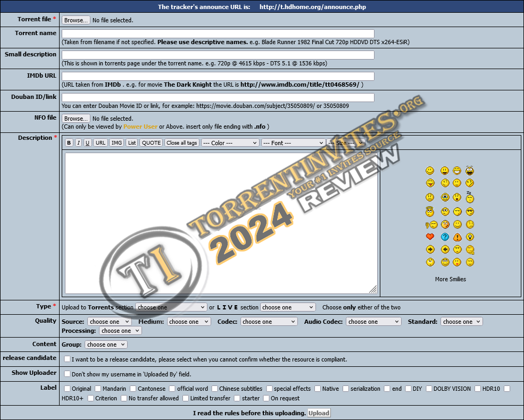This screenshot has height=420, width=524.
Task: Check the DOLBY VISION label
Action: [x=429, y=389]
